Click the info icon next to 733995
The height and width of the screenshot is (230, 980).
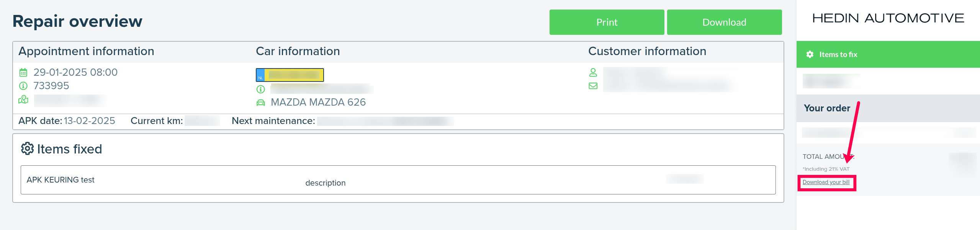click(23, 86)
